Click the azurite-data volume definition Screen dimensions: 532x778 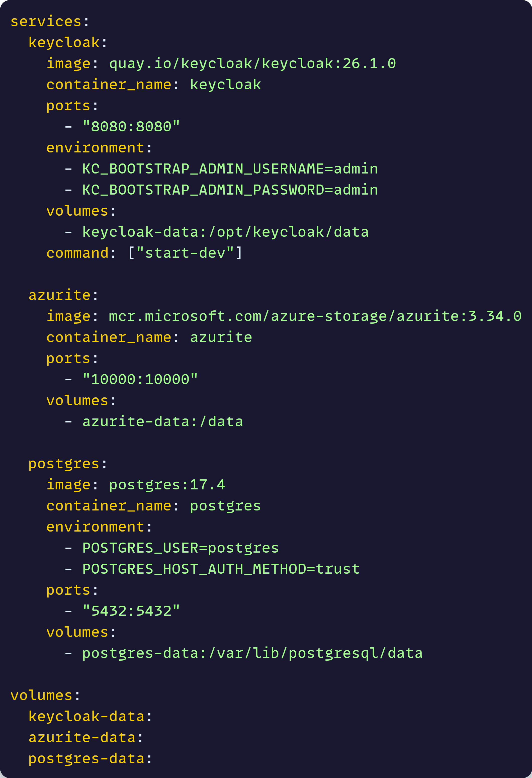[x=82, y=737]
